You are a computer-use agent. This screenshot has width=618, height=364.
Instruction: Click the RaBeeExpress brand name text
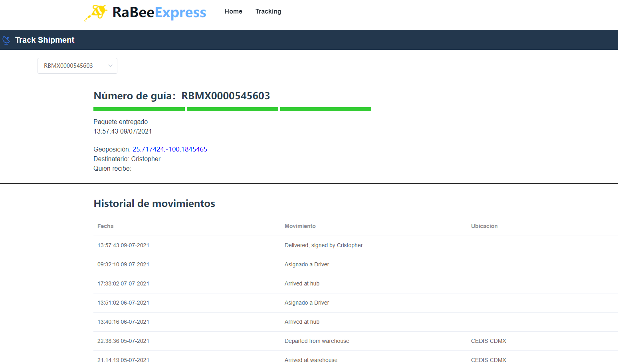(159, 13)
